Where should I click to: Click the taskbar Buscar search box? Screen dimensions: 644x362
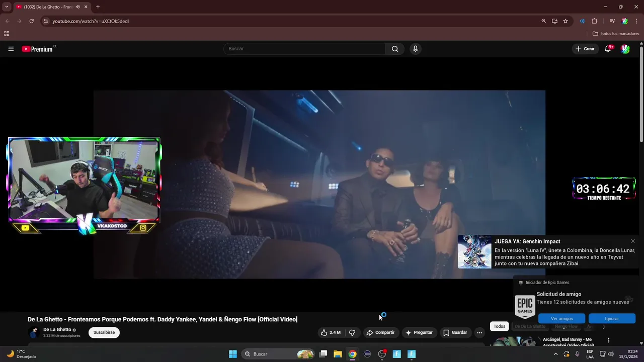click(279, 354)
